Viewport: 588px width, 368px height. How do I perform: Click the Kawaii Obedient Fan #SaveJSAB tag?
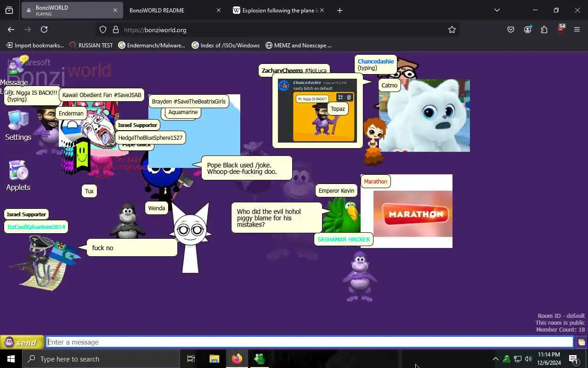click(x=102, y=95)
